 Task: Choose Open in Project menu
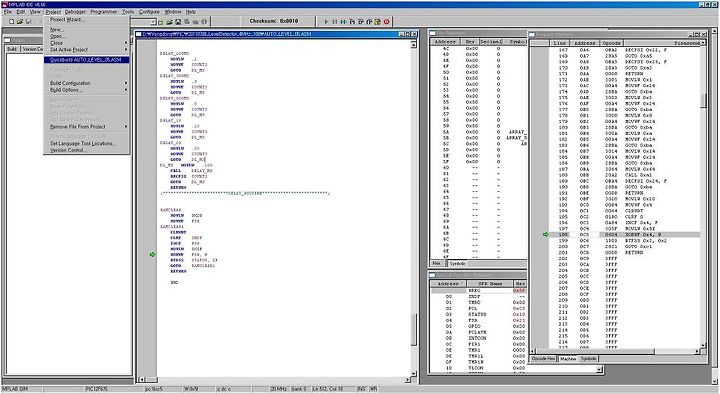click(86, 36)
